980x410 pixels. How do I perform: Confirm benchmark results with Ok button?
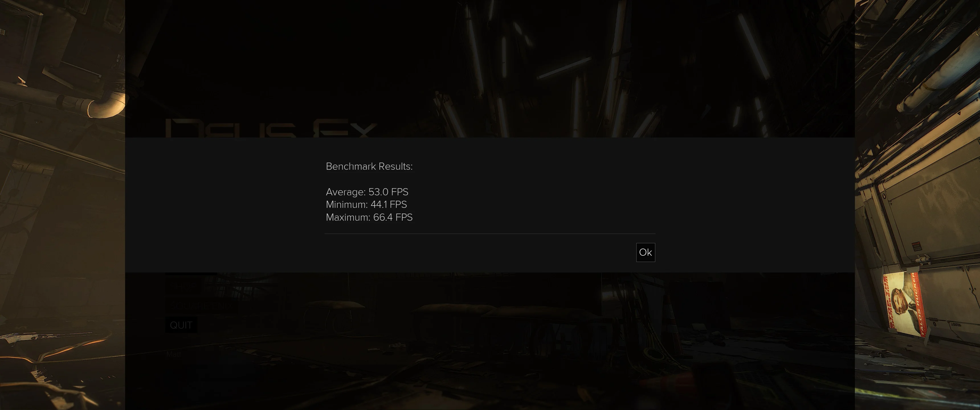[645, 252]
